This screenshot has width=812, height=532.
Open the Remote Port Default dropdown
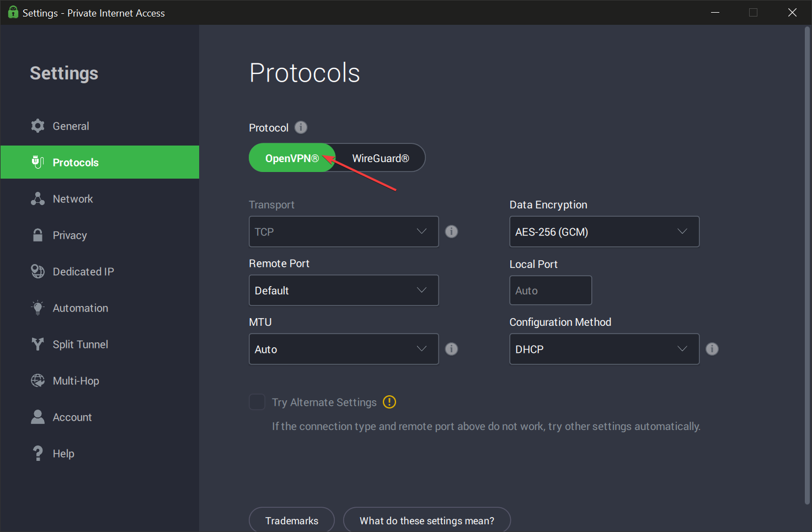click(x=344, y=291)
